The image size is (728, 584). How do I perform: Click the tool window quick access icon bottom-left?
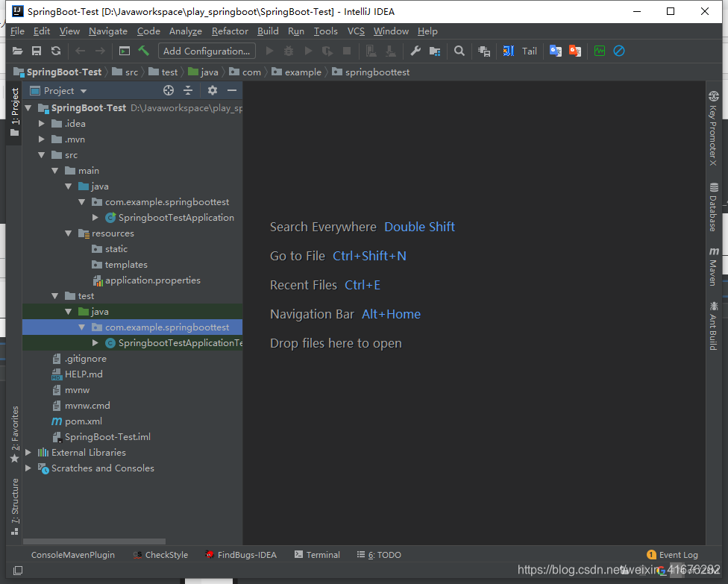pyautogui.click(x=18, y=570)
